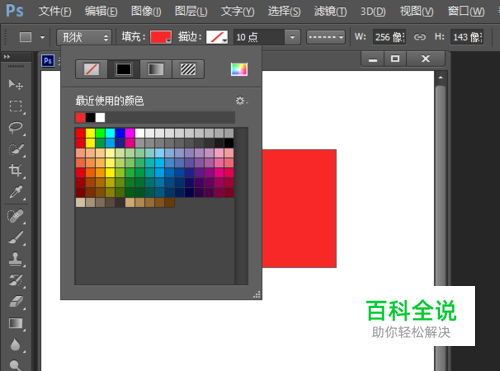Open the 形状 tool mode dropdown

[x=83, y=37]
